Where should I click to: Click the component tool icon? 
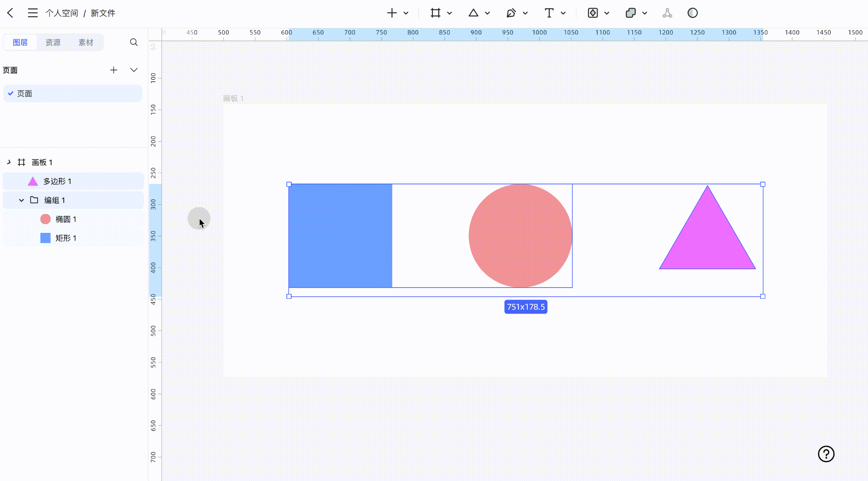[593, 13]
